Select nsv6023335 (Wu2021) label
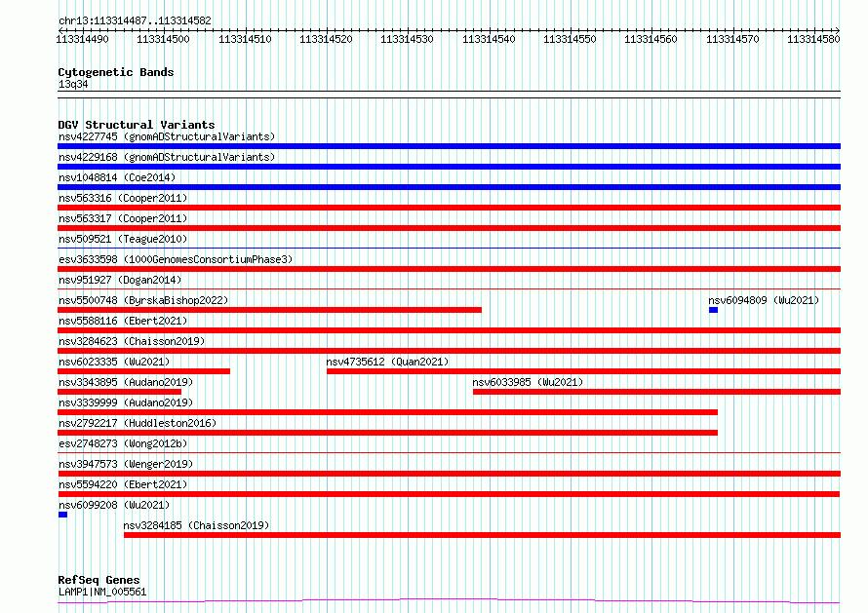The height and width of the screenshot is (613, 868). [114, 362]
